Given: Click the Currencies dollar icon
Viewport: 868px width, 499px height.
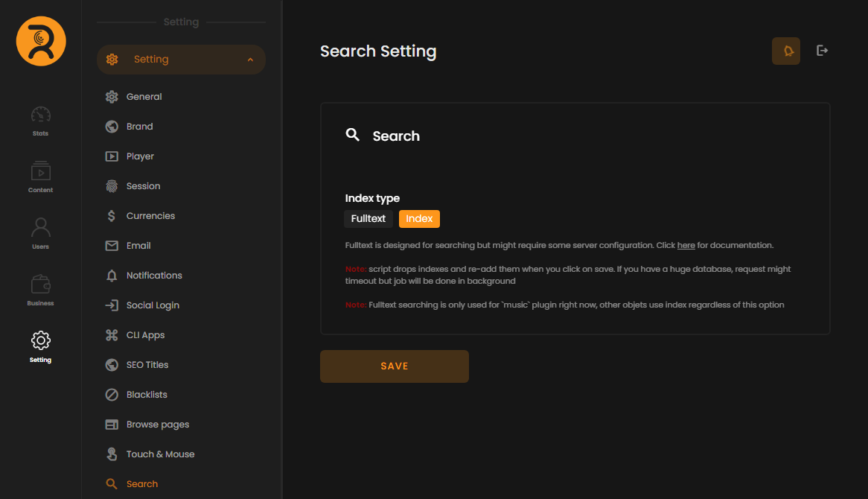Looking at the screenshot, I should click(112, 215).
